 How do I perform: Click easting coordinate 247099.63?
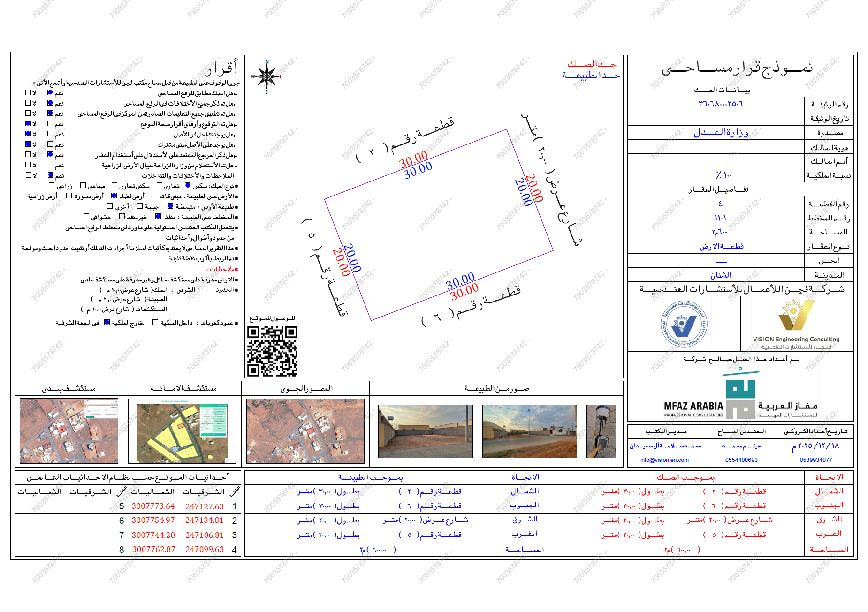205,549
